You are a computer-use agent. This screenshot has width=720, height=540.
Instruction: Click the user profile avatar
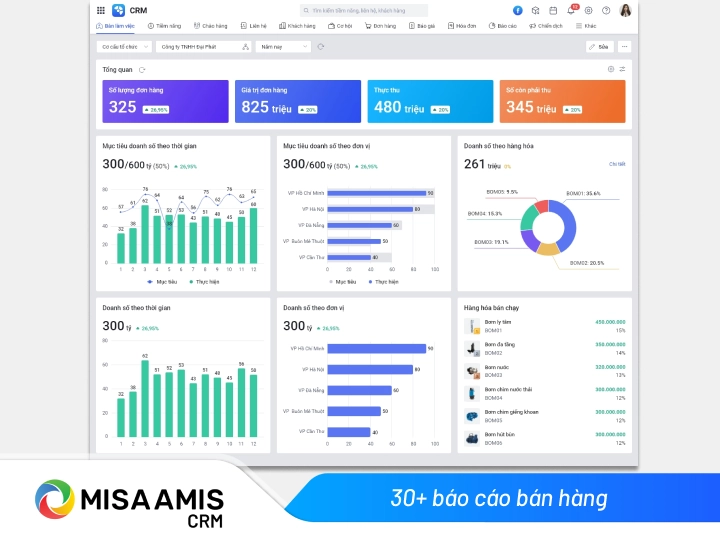(626, 10)
